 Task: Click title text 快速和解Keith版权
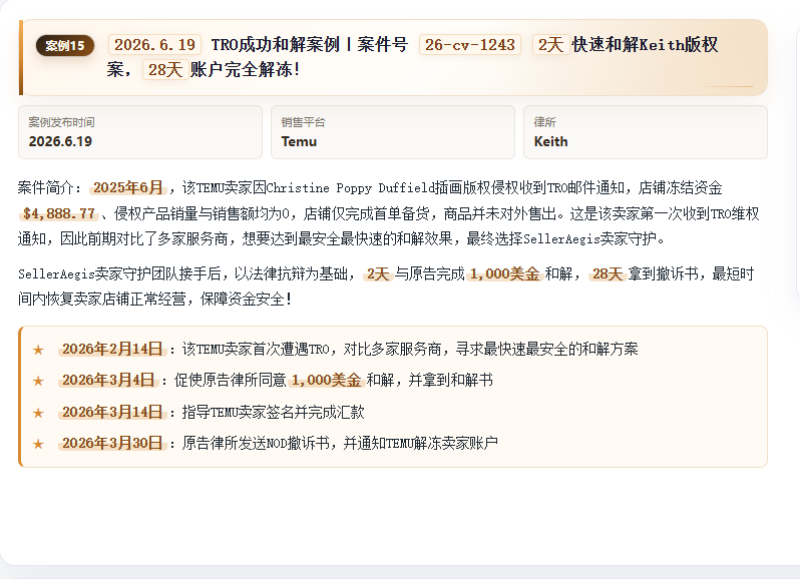(x=645, y=45)
